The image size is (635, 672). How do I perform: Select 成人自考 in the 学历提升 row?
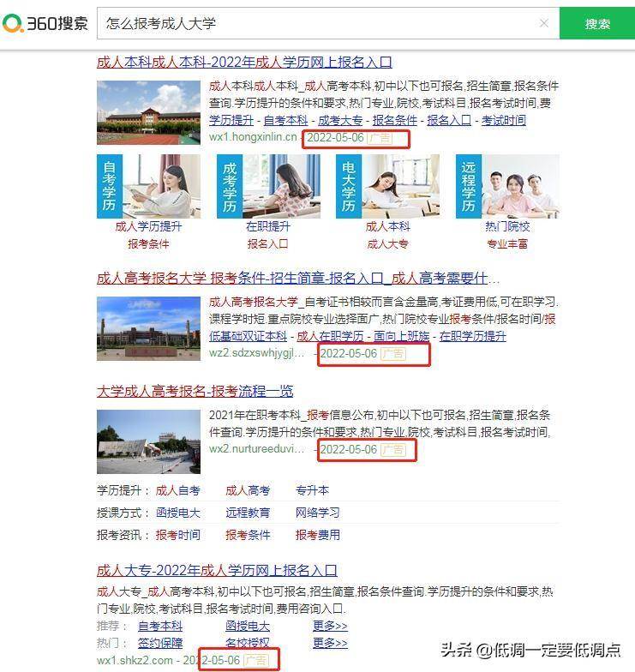178,490
